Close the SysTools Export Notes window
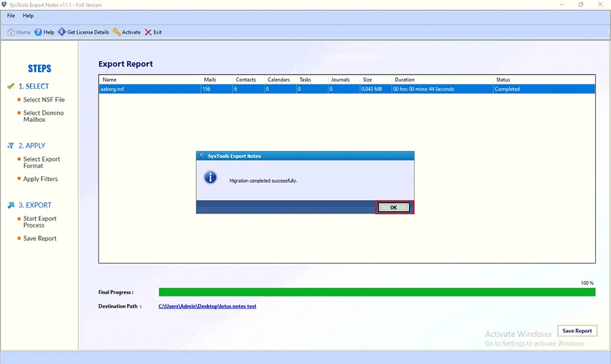Screen dimensions: 611x364 [x=600, y=5]
